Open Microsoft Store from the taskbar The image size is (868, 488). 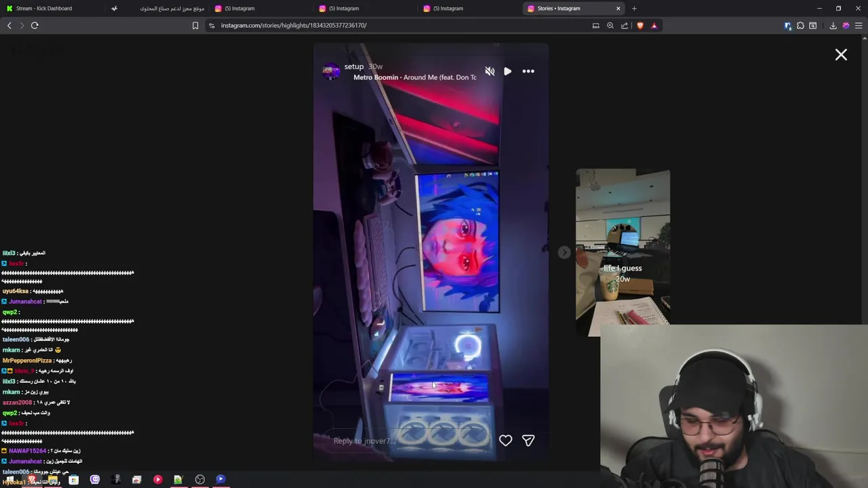pyautogui.click(x=73, y=480)
